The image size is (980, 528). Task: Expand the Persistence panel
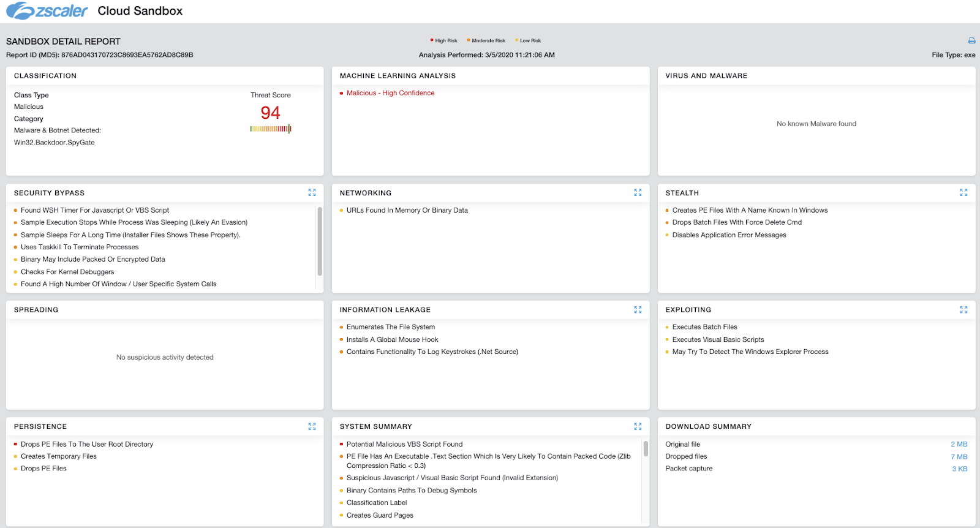[x=312, y=426]
